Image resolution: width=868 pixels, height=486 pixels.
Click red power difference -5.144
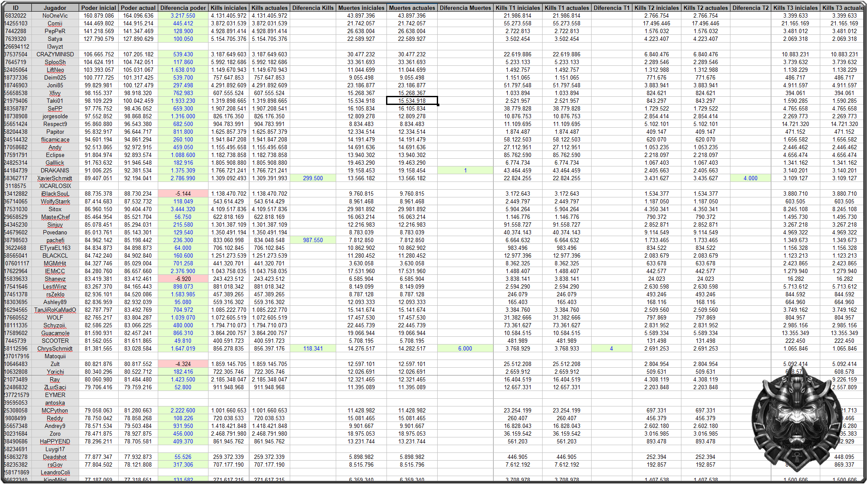183,194
